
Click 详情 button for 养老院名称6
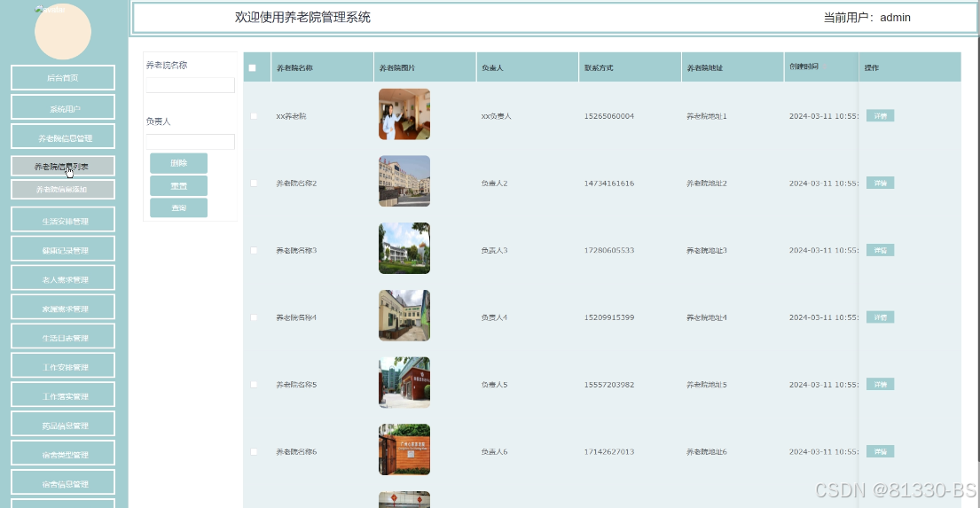pos(880,452)
